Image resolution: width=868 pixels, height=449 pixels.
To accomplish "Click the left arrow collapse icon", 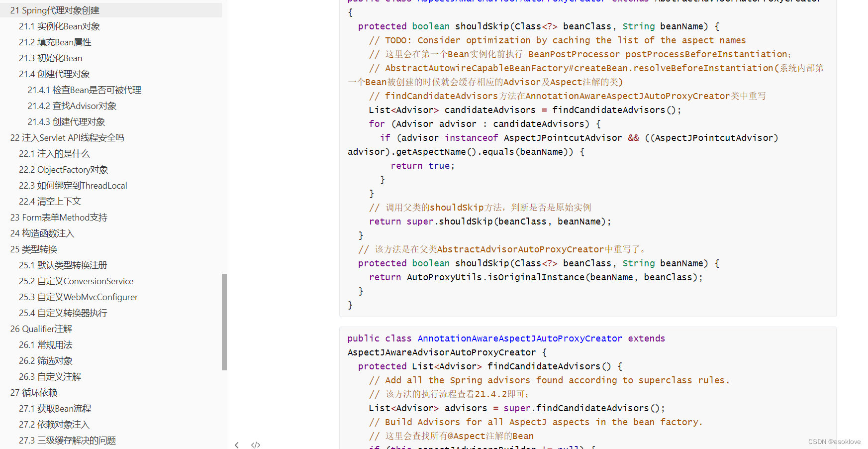I will click(237, 445).
